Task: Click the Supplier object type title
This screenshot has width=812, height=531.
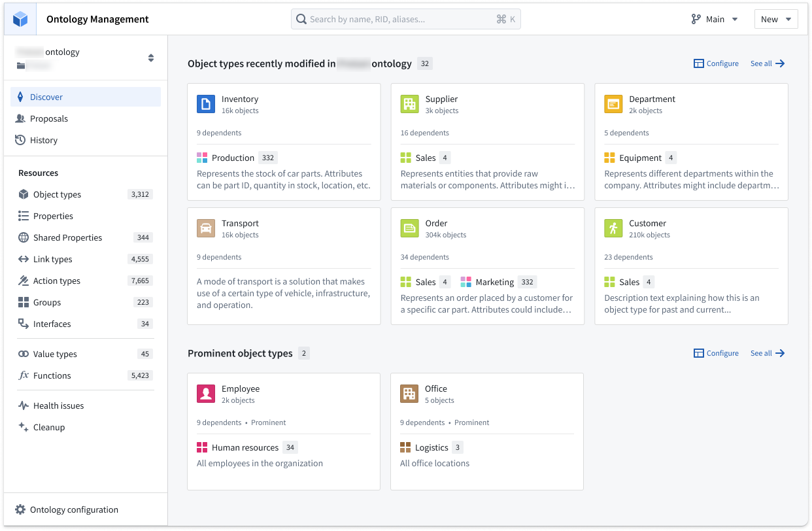Action: [441, 99]
